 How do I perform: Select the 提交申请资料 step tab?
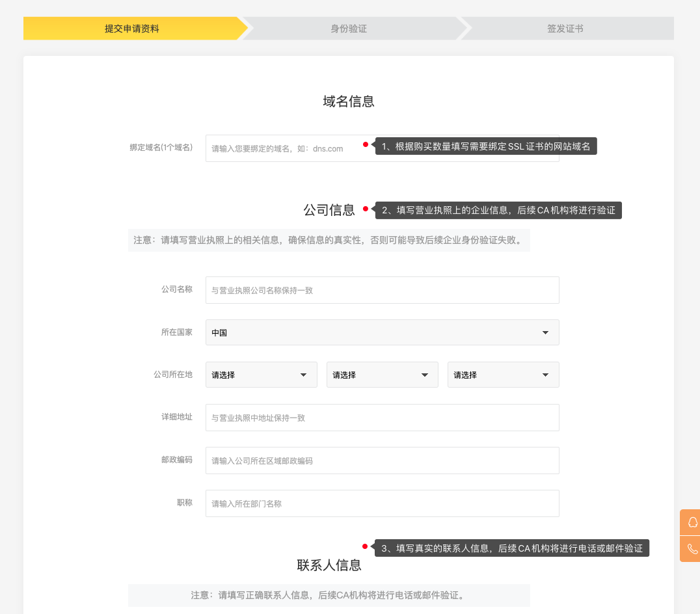(x=132, y=29)
